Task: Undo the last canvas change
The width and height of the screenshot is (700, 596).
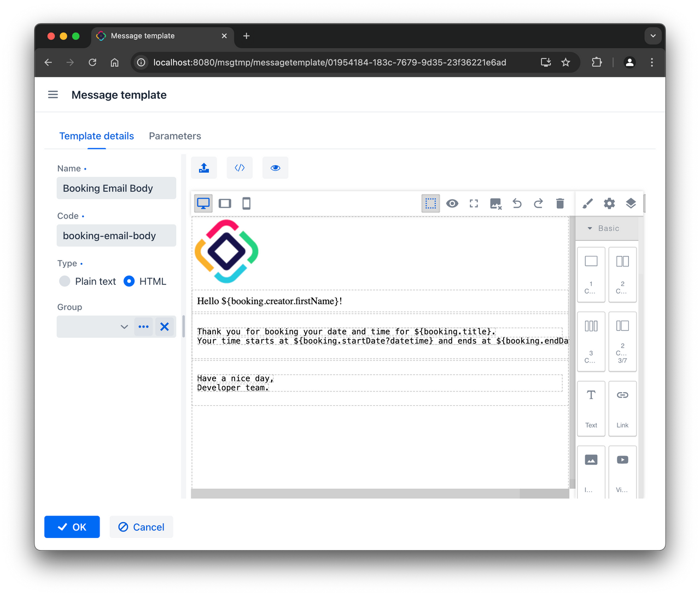Action: click(517, 203)
